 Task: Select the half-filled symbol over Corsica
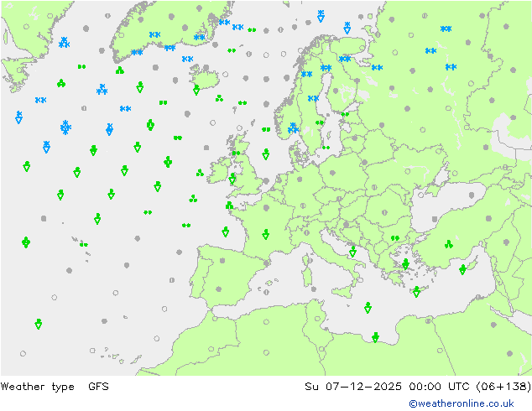point(310,261)
